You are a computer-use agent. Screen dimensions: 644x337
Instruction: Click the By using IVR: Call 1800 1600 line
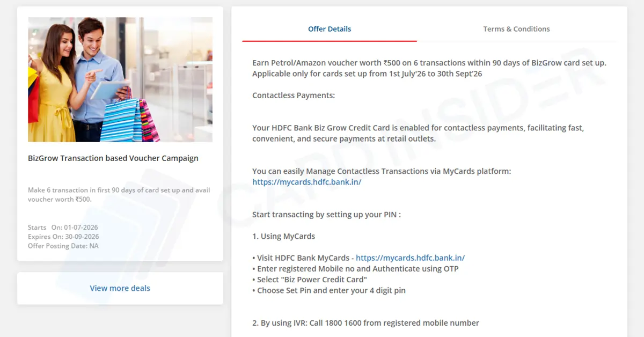[365, 323]
